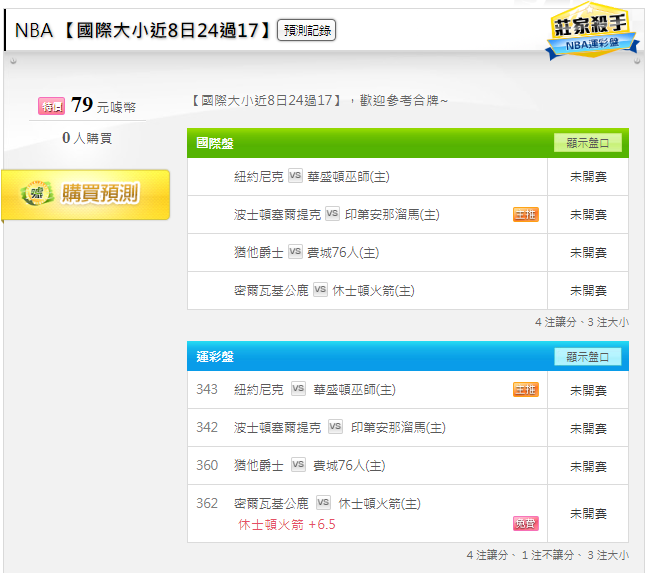Click the 4 注讓分、3 注大小 summary under 國際盤
646x573 pixels.
point(582,322)
